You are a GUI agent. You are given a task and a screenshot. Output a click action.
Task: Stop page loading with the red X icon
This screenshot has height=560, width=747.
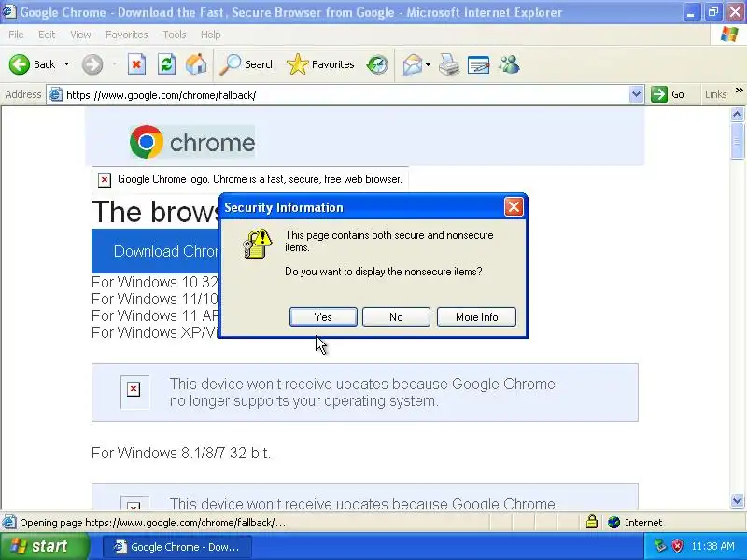[x=136, y=64]
